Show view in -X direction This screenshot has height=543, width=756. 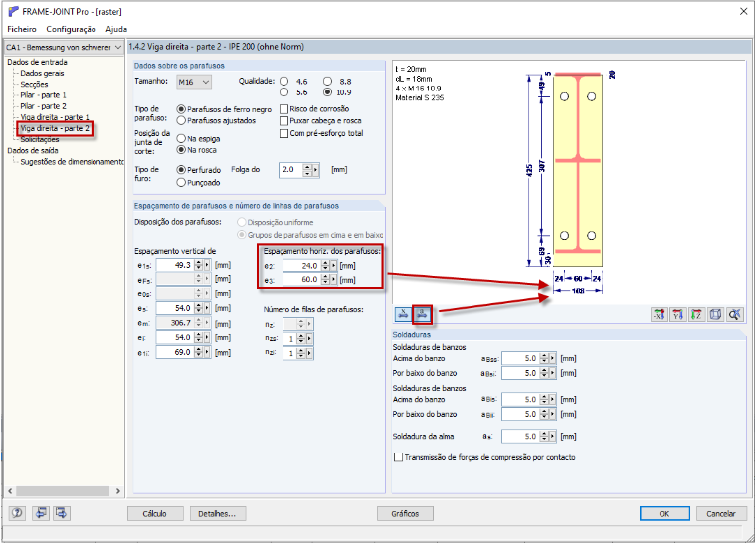point(660,315)
